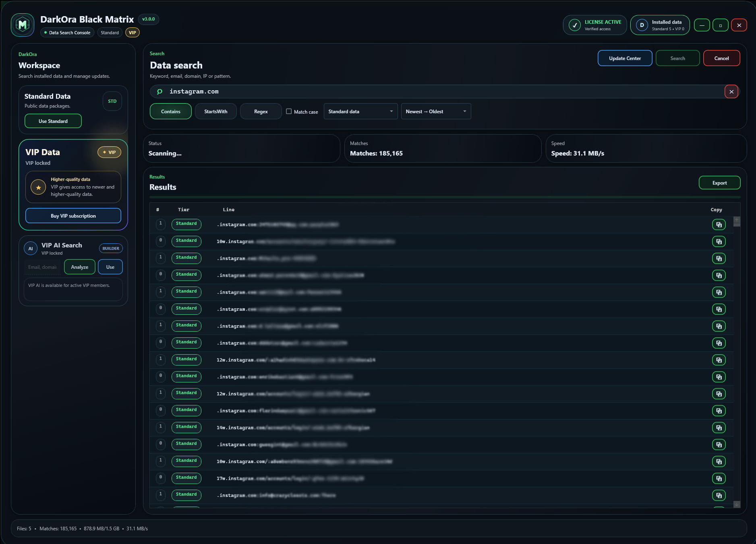Enable Regex match mode

[261, 112]
